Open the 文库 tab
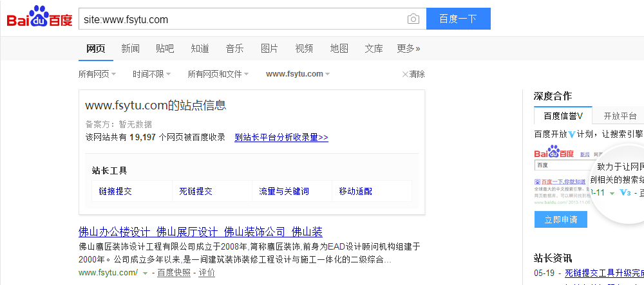The image size is (644, 285). [374, 49]
